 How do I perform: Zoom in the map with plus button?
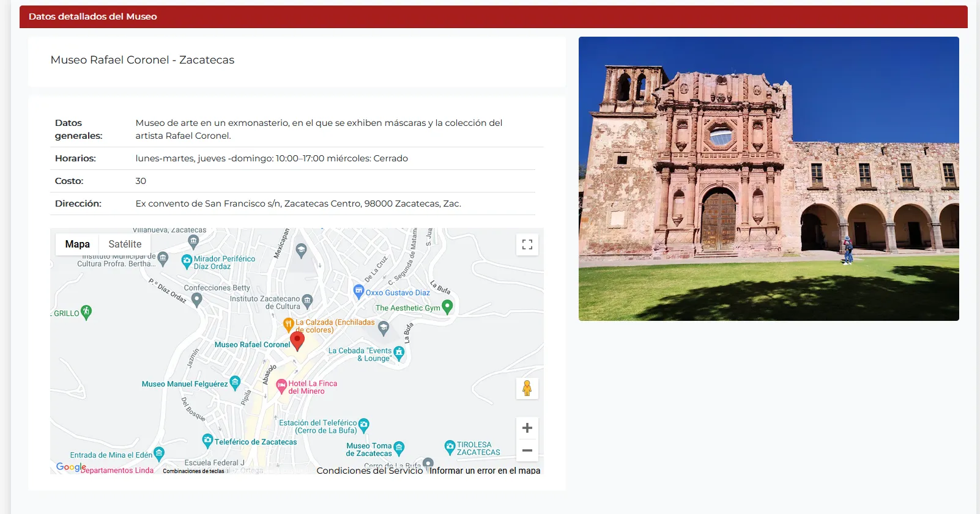tap(527, 428)
